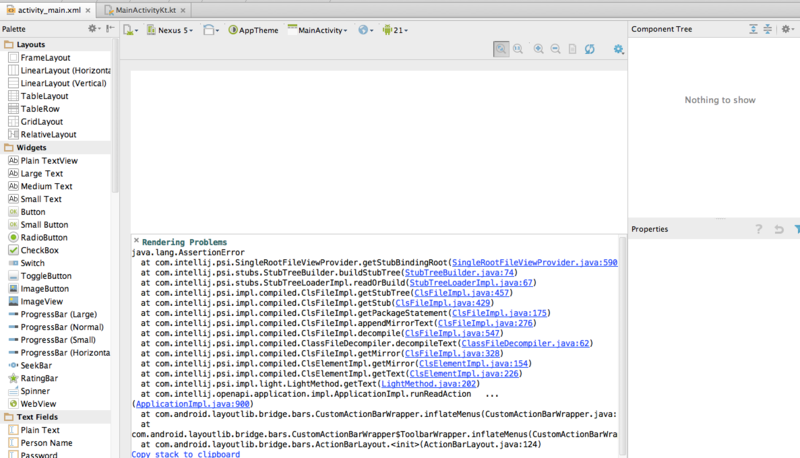Close the activity_main.xml tab
This screenshot has height=458, width=800.
[x=88, y=10]
